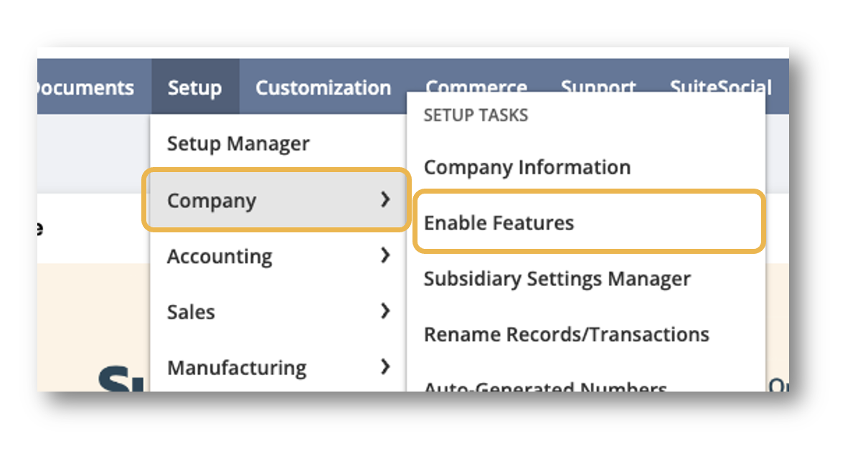Open Company Information setup task
Viewport: 868px width, 469px height.
527,167
